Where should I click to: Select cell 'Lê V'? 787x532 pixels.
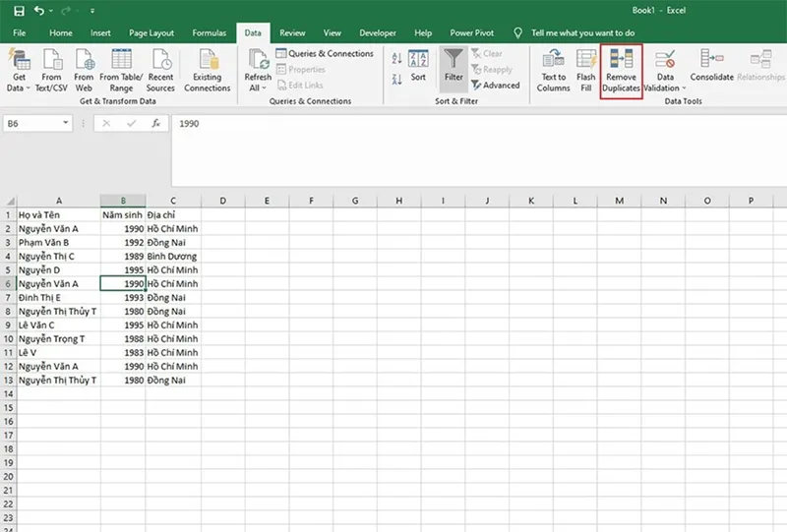pyautogui.click(x=59, y=353)
